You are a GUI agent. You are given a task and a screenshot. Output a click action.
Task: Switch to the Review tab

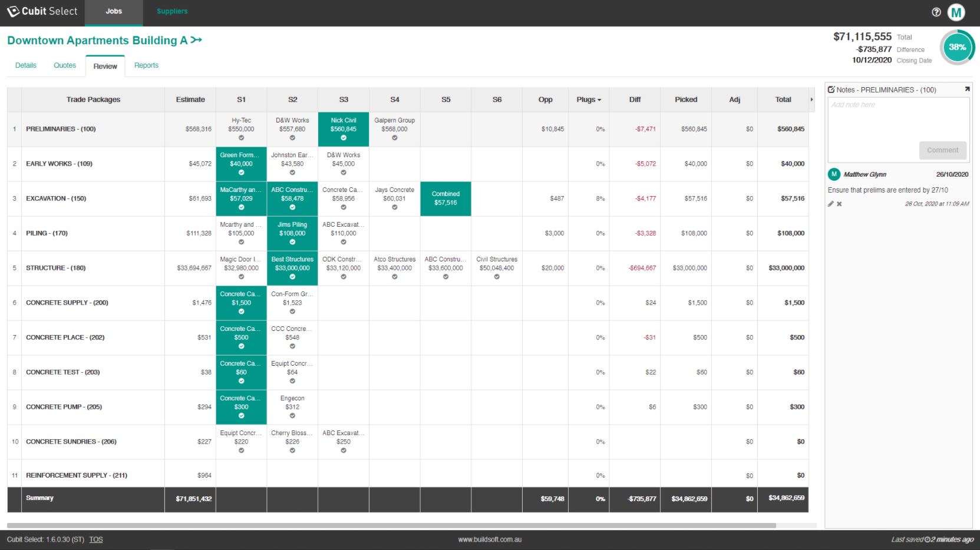tap(105, 66)
